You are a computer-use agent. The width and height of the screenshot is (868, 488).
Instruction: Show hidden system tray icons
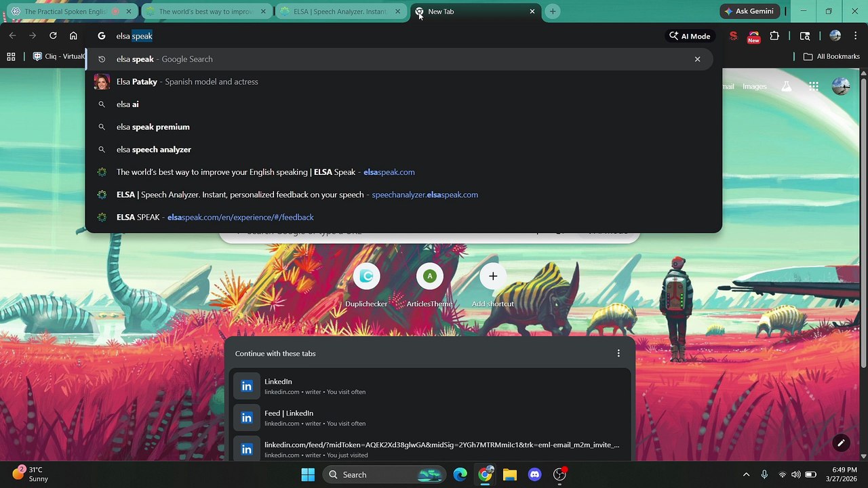[746, 474]
